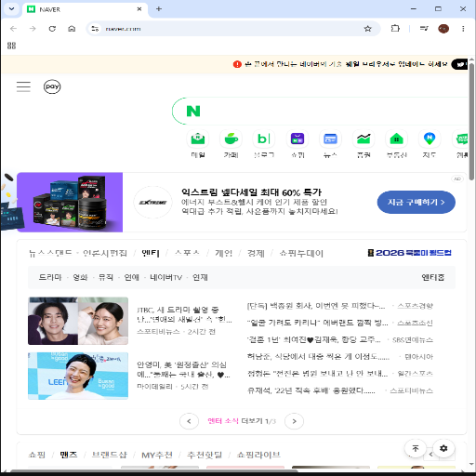Open the 네이버TV sub-link

[165, 277]
